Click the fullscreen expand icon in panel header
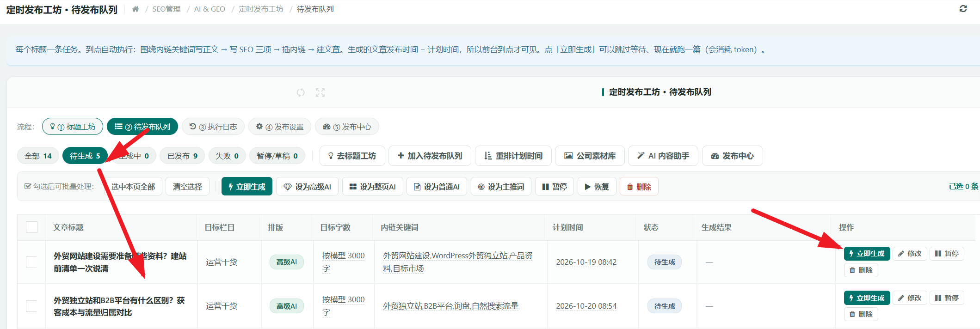The height and width of the screenshot is (329, 980). coord(320,92)
